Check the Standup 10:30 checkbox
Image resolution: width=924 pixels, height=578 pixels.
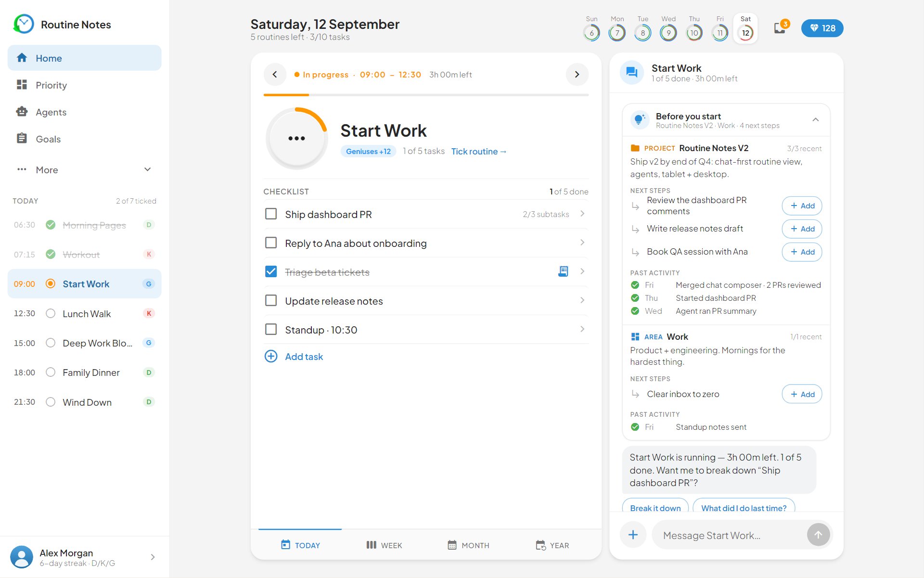pyautogui.click(x=271, y=329)
